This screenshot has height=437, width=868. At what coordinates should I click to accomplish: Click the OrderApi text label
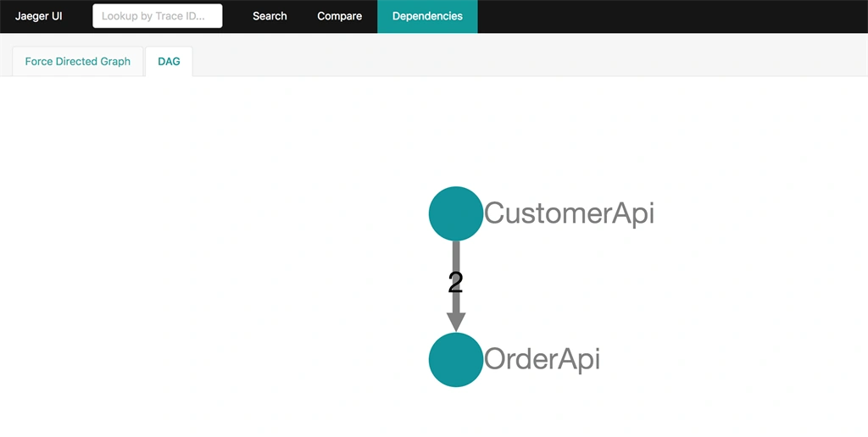pyautogui.click(x=542, y=360)
